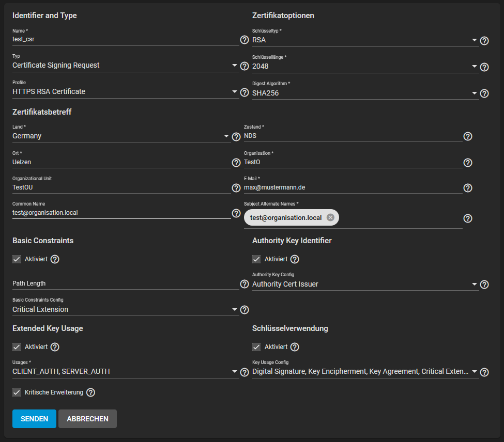
Task: Focus the Path Length input
Action: click(126, 284)
